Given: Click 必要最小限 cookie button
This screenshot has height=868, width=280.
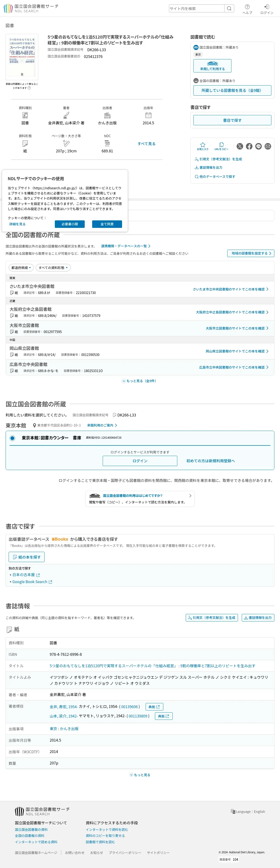Looking at the screenshot, I should point(70,224).
